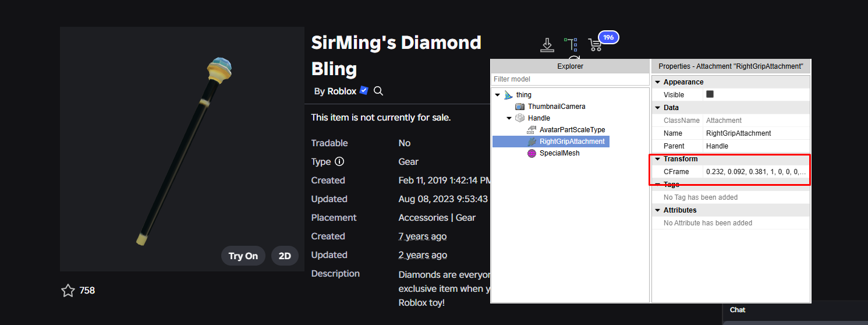868x325 pixels.
Task: Collapse the thing tree node arrow
Action: pyautogui.click(x=497, y=95)
